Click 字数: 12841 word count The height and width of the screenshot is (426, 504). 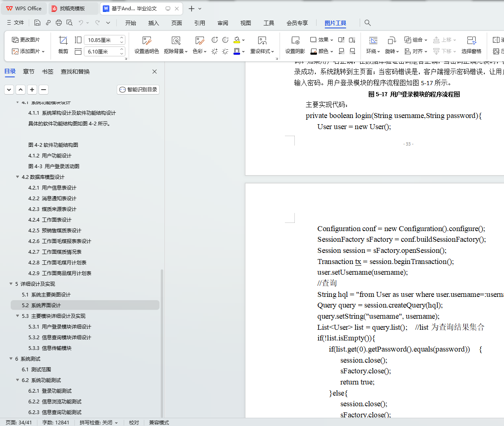(56, 422)
